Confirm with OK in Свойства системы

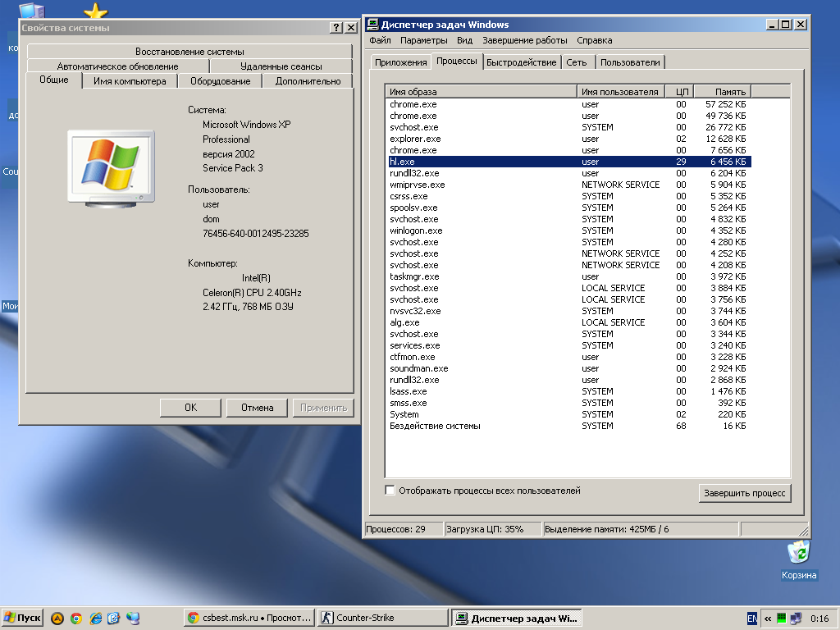(x=190, y=408)
